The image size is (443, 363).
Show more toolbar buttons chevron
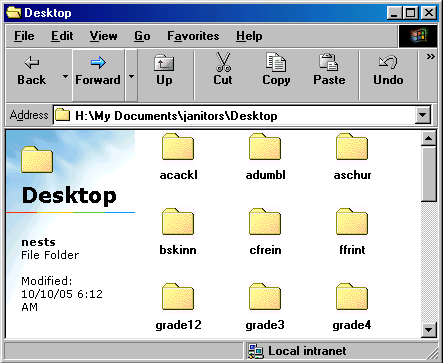point(431,57)
